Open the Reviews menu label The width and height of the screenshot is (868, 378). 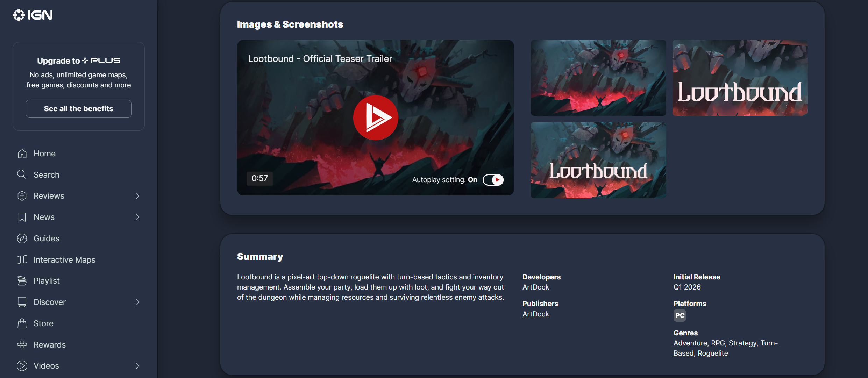[x=49, y=196]
